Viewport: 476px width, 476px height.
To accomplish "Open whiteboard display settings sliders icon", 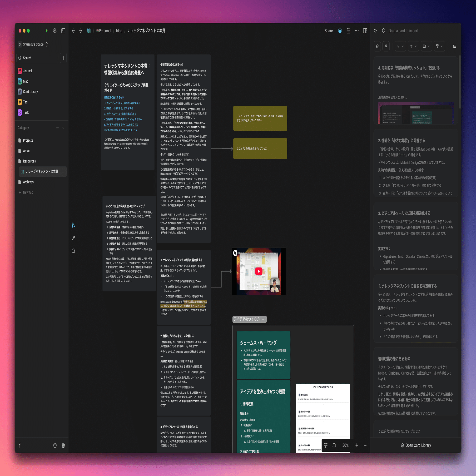I will point(326,445).
